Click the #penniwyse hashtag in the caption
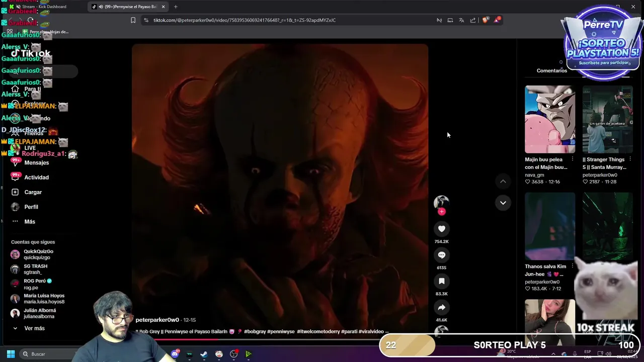644x362 pixels. pyautogui.click(x=281, y=332)
